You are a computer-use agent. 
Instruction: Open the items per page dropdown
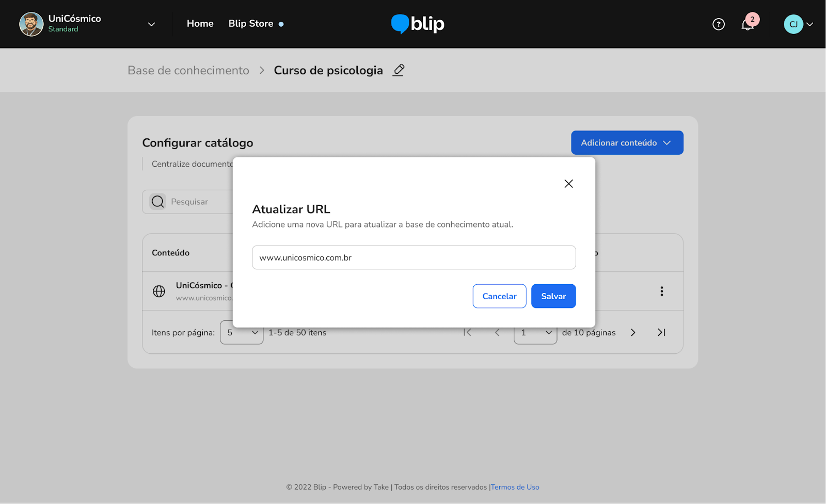point(242,333)
